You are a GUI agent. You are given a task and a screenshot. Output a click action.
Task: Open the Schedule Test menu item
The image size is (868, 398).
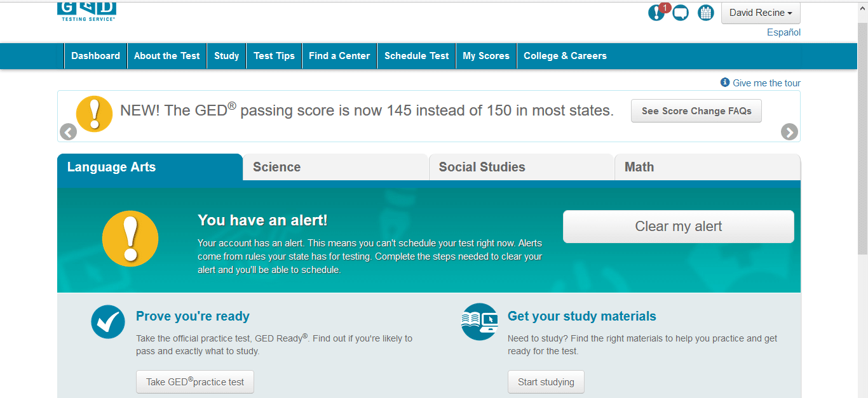click(x=416, y=56)
